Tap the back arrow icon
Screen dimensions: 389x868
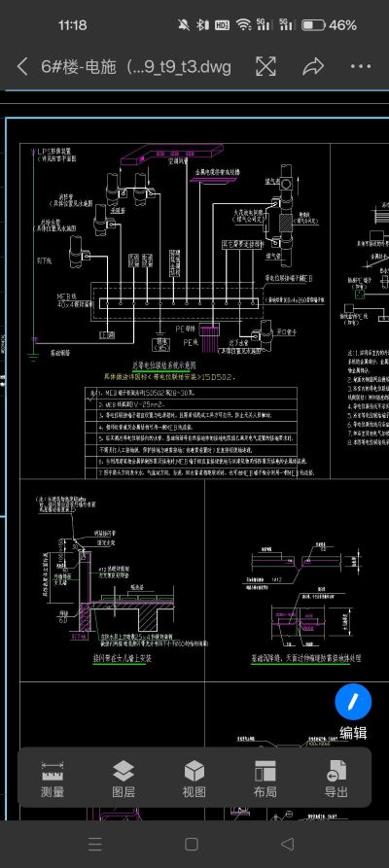pyautogui.click(x=22, y=66)
